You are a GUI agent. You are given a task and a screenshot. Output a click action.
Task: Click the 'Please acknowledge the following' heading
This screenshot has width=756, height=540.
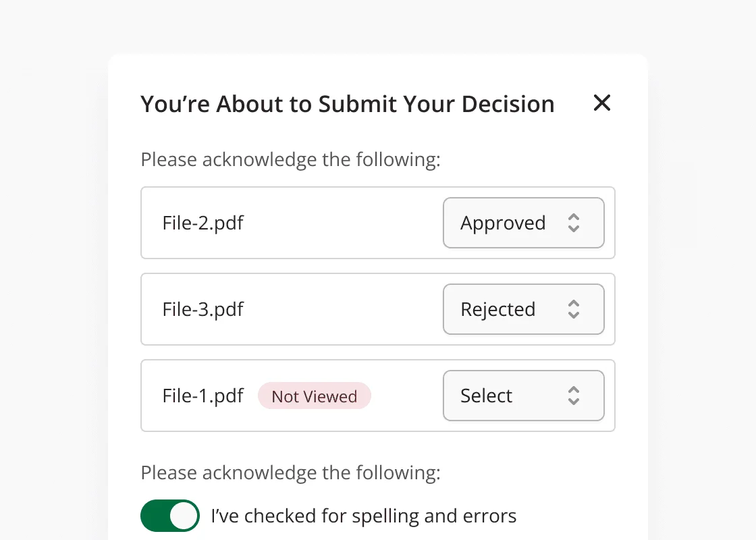[290, 159]
